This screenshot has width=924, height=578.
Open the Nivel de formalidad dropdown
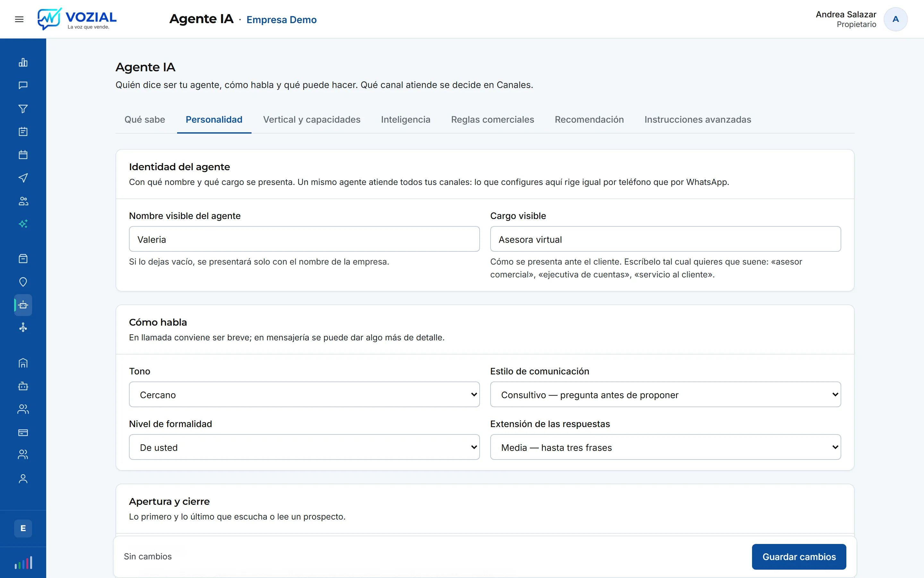[x=304, y=447]
